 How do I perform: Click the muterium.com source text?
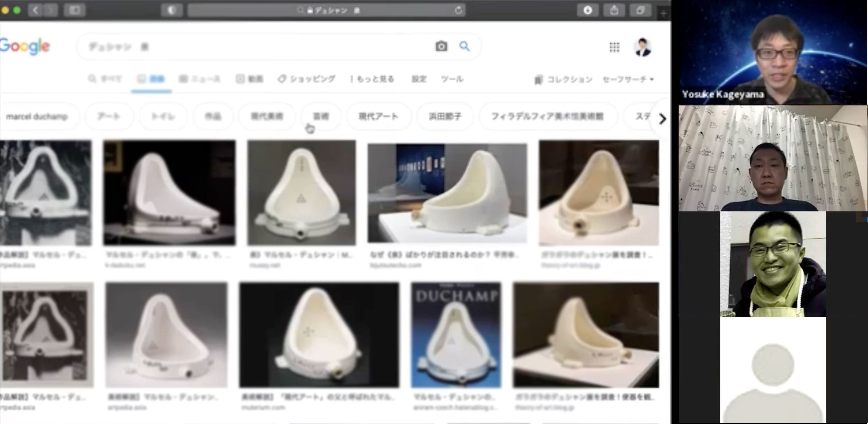click(x=263, y=407)
